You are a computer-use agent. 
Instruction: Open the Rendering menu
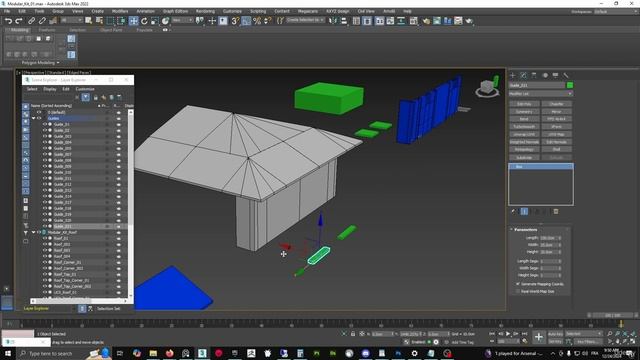pos(205,11)
